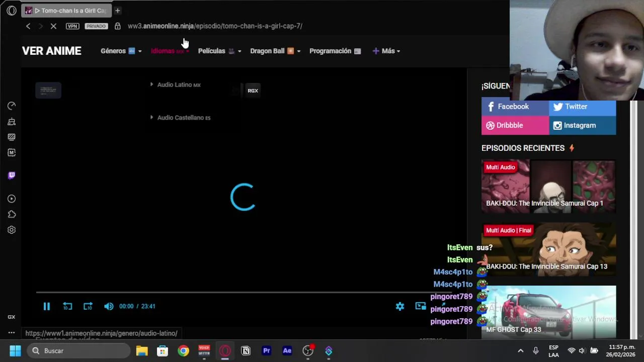Select Audio Castellano ES option
Viewport: 644px width, 362px height.
tap(183, 118)
